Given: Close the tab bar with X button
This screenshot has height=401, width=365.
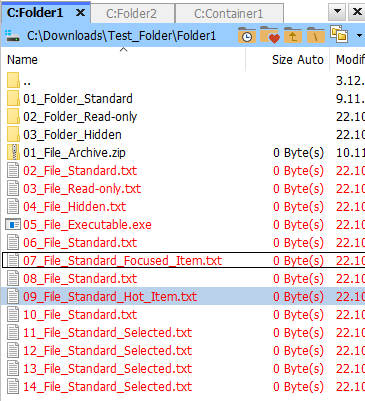Looking at the screenshot, I should pyautogui.click(x=357, y=12).
